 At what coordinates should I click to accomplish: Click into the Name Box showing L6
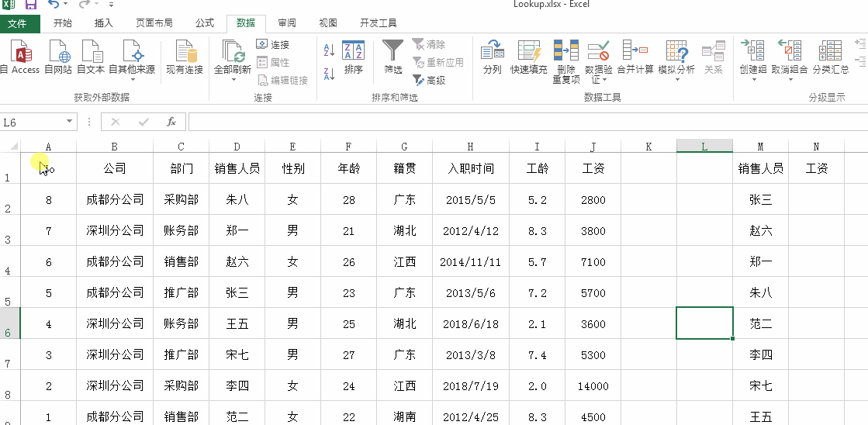point(32,123)
